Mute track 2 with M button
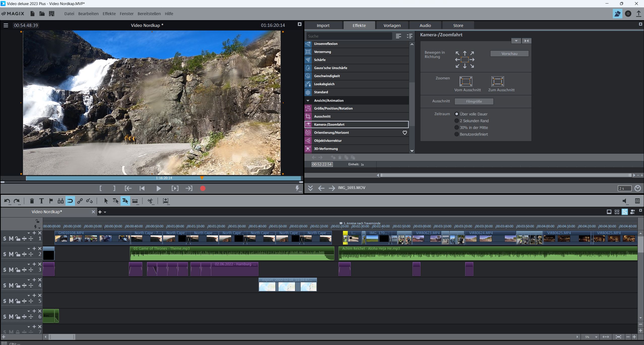 coord(11,254)
